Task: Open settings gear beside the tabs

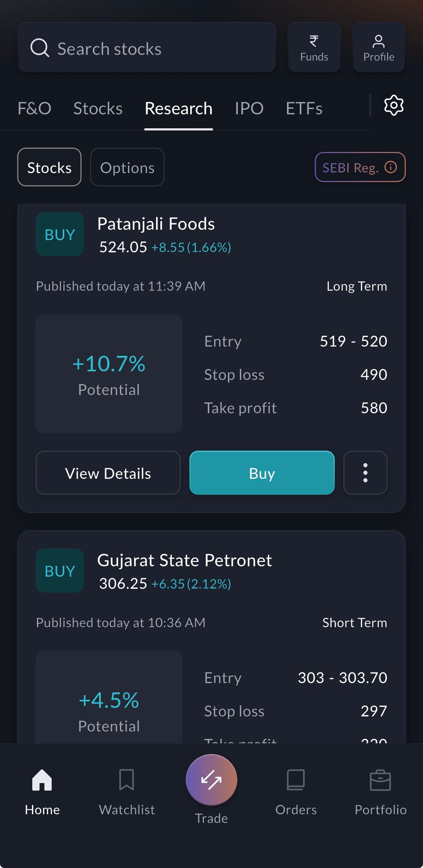Action: click(394, 105)
